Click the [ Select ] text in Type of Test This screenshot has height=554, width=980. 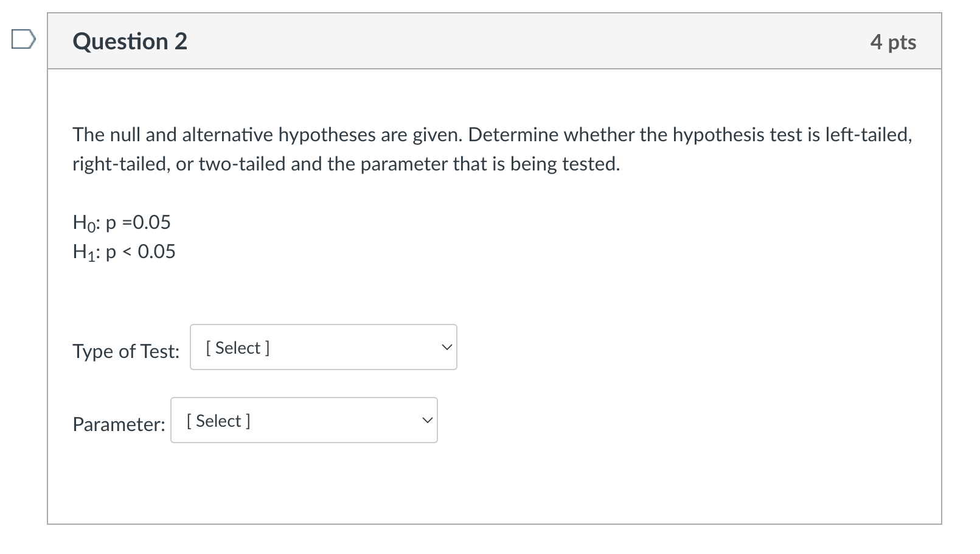[238, 348]
